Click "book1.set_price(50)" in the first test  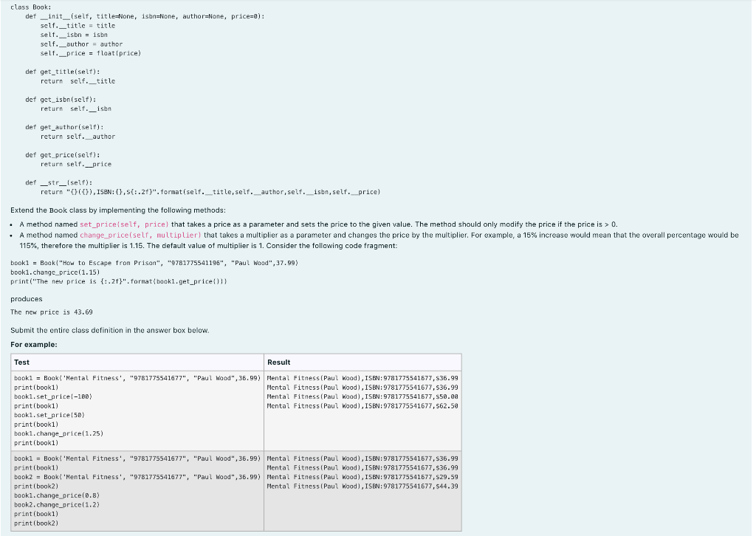[49, 414]
